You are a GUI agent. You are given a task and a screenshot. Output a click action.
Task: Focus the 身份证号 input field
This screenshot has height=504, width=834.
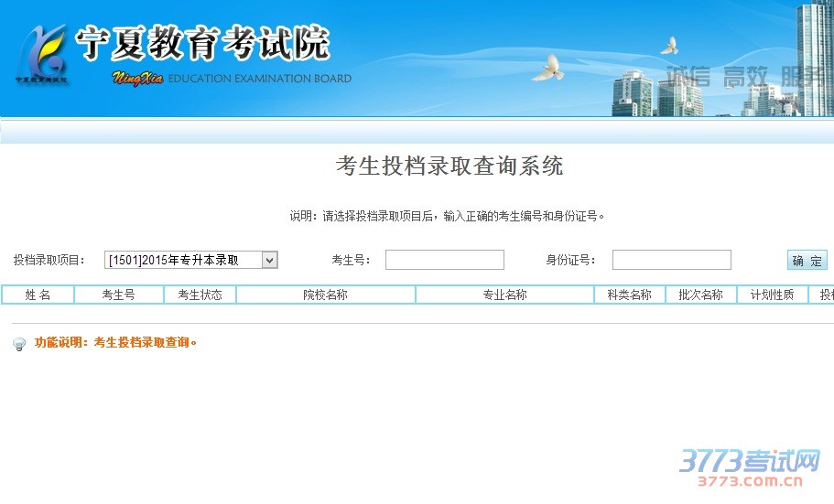[x=671, y=260]
